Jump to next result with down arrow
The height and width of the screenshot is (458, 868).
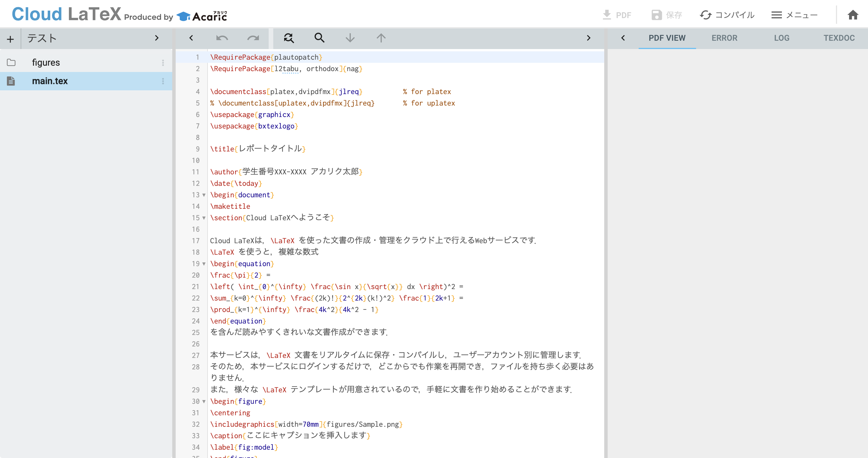350,38
